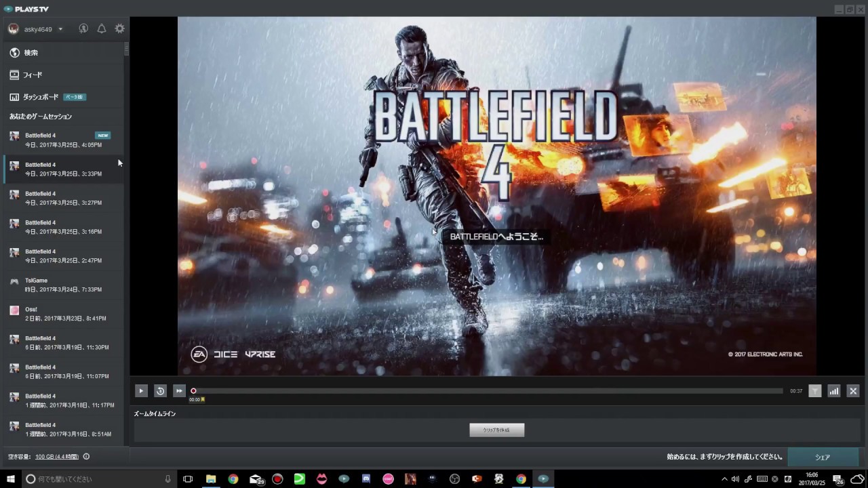Open the stats bar chart button
The width and height of the screenshot is (868, 488).
click(834, 390)
